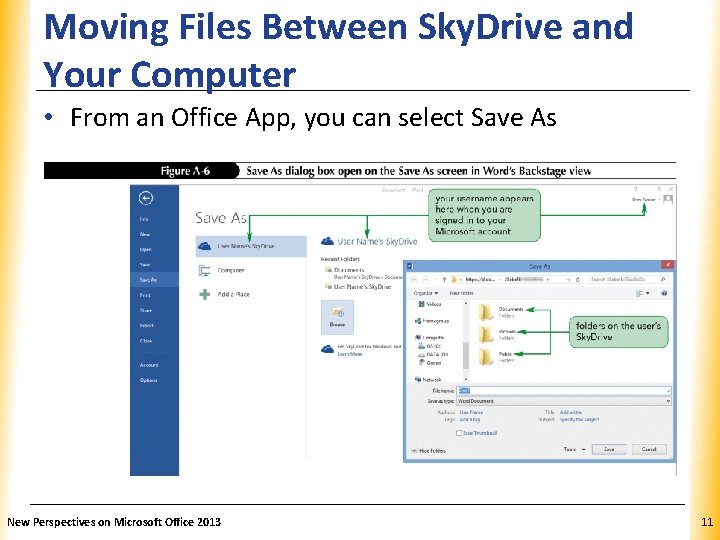Viewport: 720px width, 540px height.
Task: Click the search magnifier icon
Action: click(663, 279)
